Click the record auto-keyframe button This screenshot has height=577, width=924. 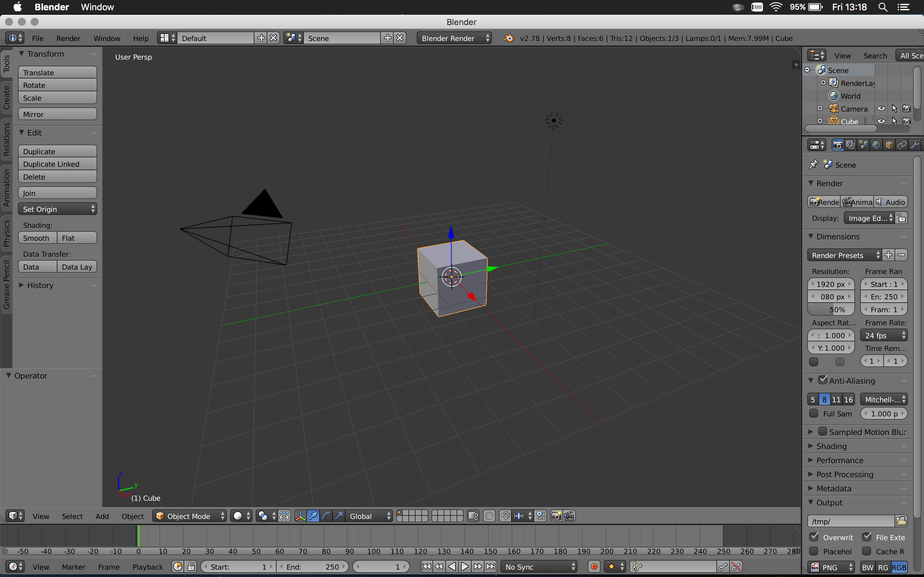(x=594, y=567)
